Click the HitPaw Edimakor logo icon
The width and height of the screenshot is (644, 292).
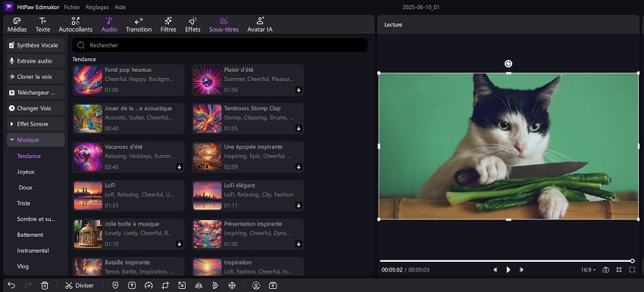[x=8, y=7]
